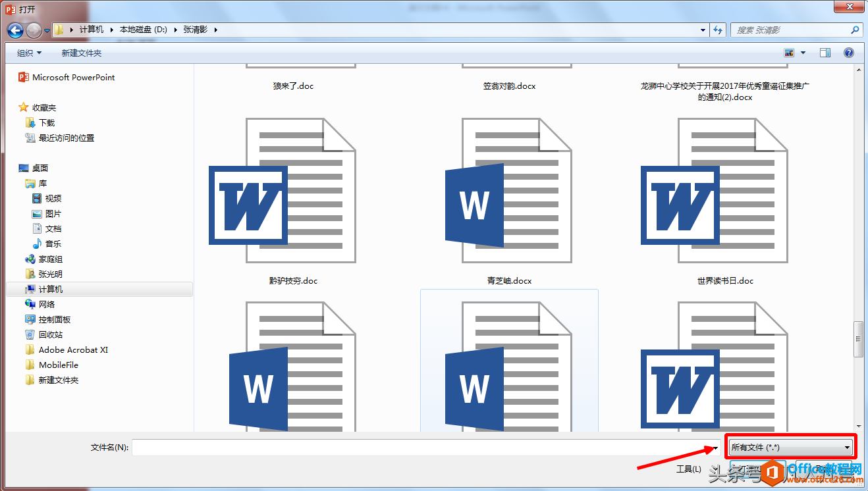Image resolution: width=868 pixels, height=491 pixels.
Task: Select the file name 狼来了.doc
Action: coord(293,86)
